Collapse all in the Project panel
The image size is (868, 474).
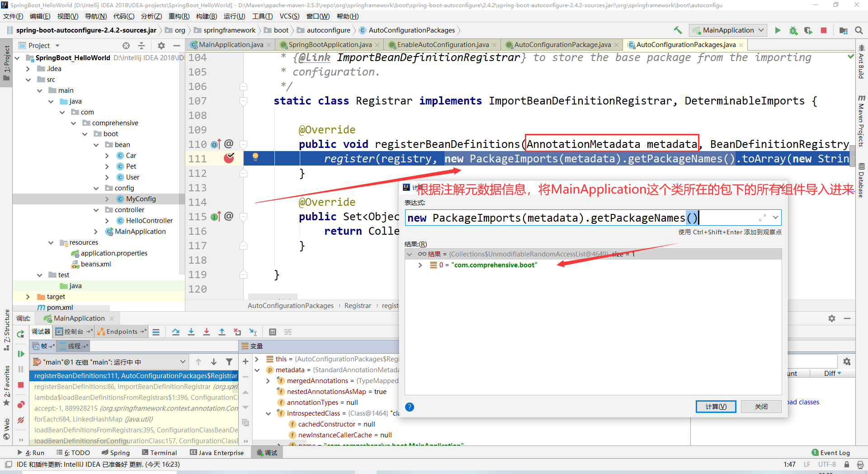(142, 46)
